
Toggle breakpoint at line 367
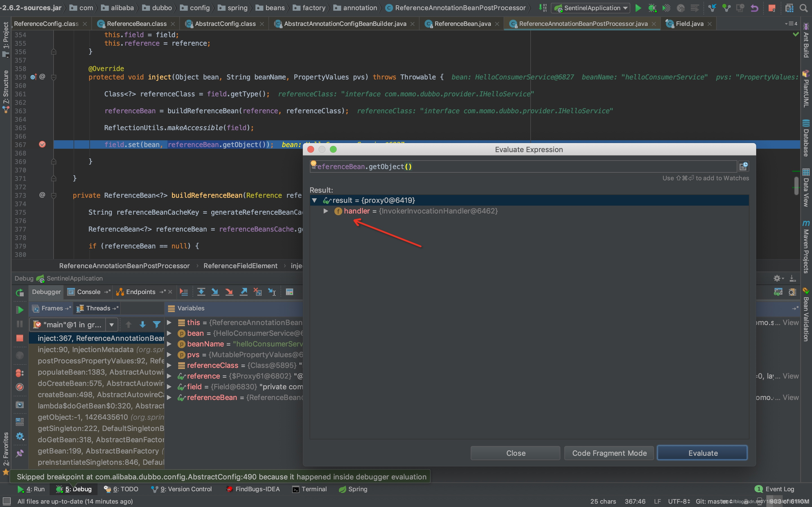point(41,144)
